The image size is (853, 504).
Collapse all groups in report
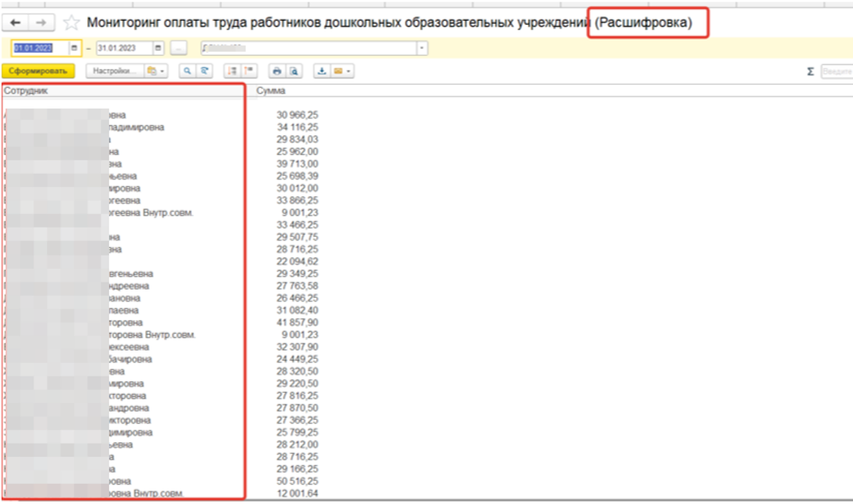pyautogui.click(x=246, y=71)
